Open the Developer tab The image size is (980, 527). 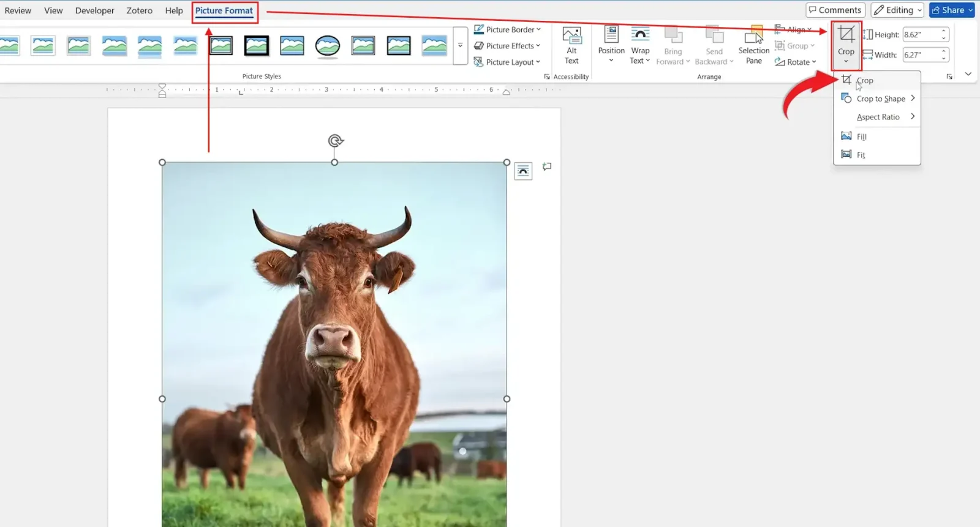95,10
